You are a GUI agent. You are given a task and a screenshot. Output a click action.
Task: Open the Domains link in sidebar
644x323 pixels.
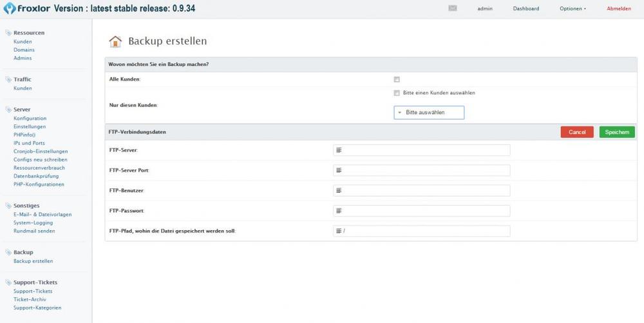point(24,50)
